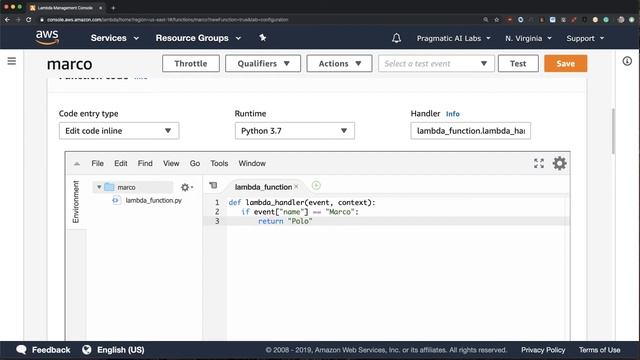
Task: Open the Terms of Use link
Action: tap(599, 350)
